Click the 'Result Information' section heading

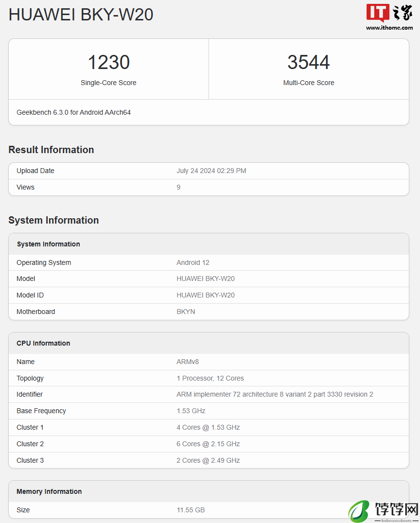[x=51, y=150]
